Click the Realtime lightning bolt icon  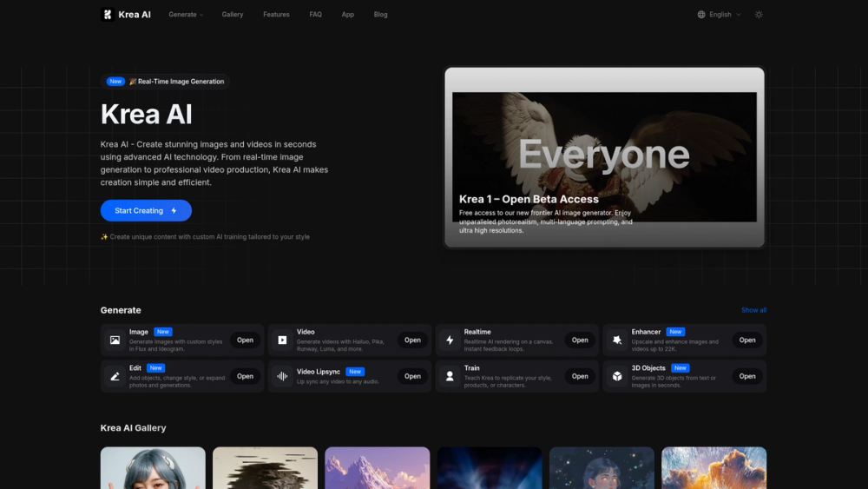450,340
